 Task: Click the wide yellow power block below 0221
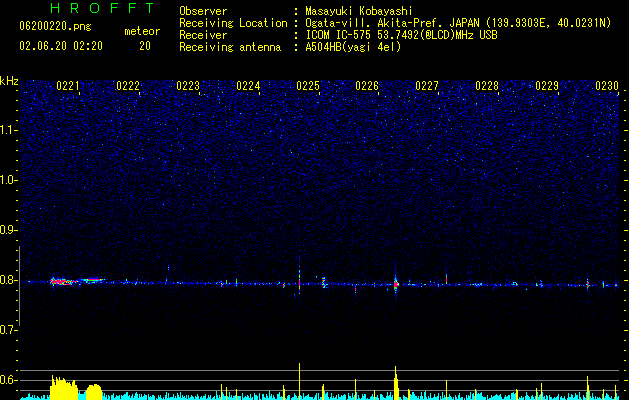(x=64, y=388)
